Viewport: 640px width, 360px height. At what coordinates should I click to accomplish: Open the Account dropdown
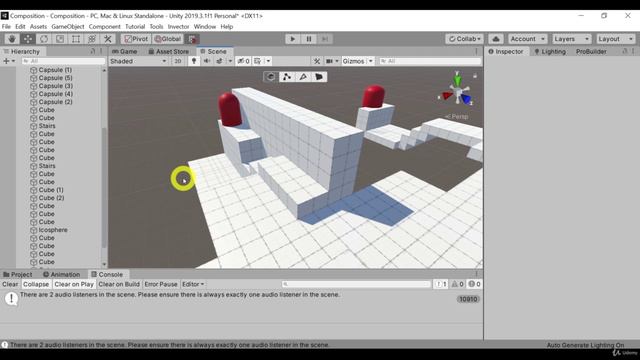click(527, 39)
